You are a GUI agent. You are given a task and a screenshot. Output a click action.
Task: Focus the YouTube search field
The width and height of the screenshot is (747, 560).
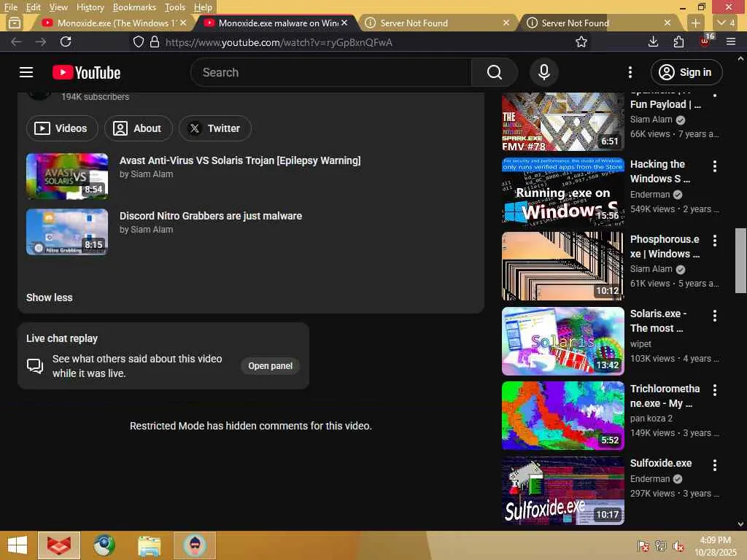[330, 72]
